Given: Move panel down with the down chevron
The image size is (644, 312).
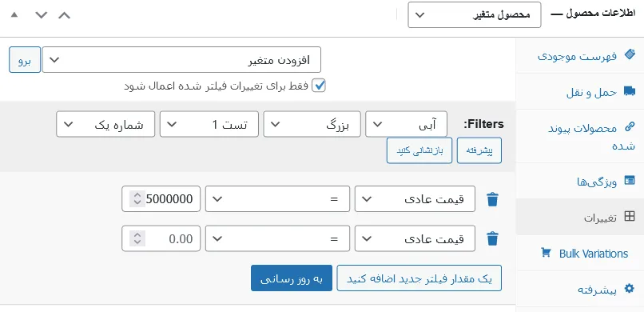Looking at the screenshot, I should point(42,15).
